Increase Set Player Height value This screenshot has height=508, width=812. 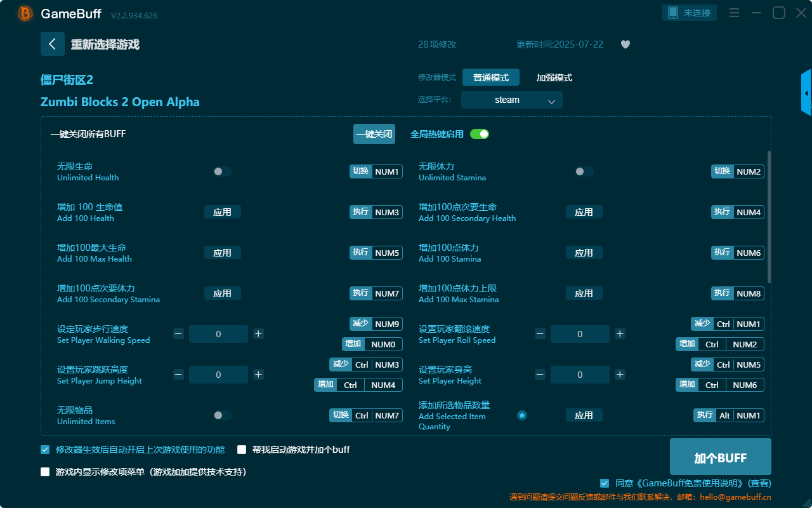point(620,375)
